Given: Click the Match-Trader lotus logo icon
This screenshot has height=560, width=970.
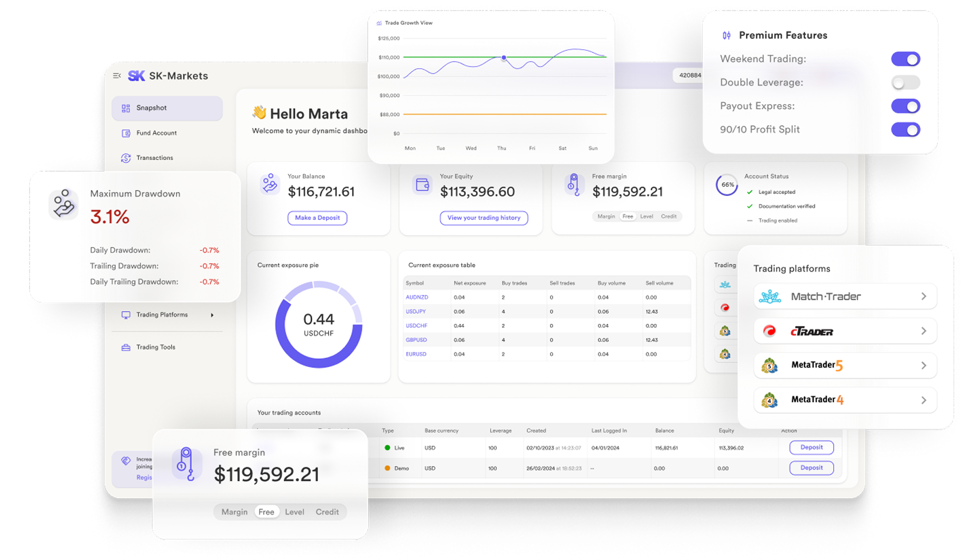Looking at the screenshot, I should pos(770,297).
